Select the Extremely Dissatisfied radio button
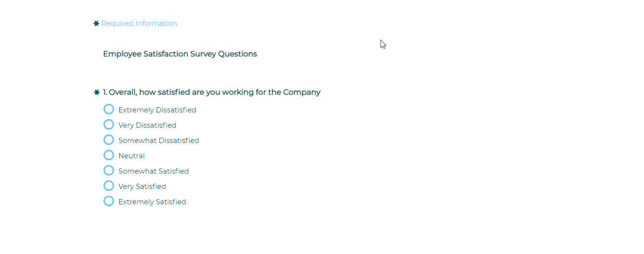 pos(109,110)
